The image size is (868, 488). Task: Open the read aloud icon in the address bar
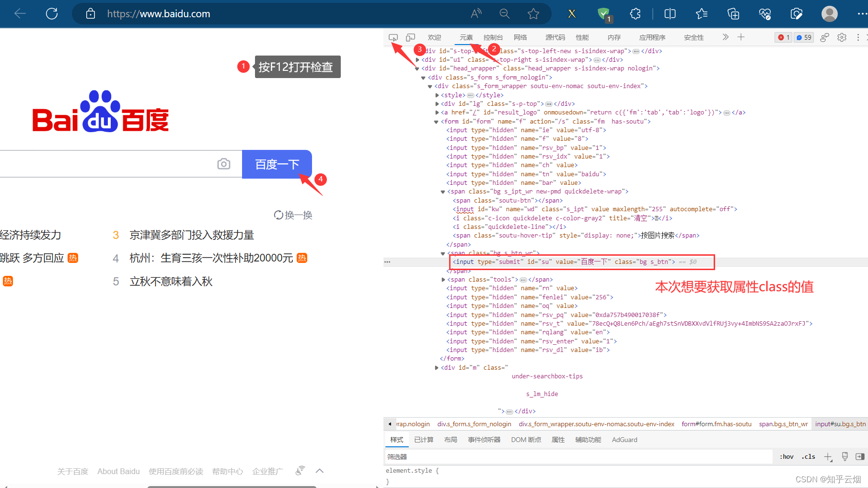(x=476, y=14)
